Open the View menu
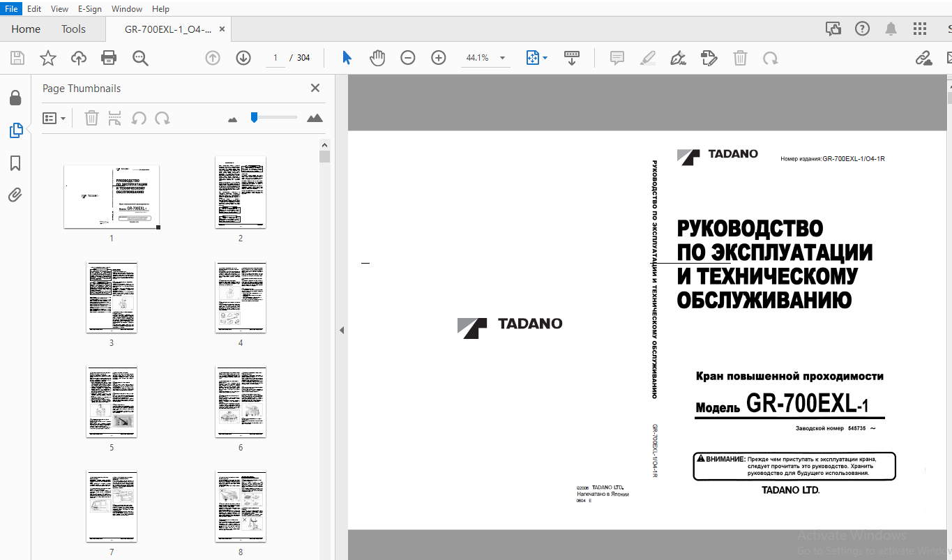The image size is (952, 560). pyautogui.click(x=59, y=9)
